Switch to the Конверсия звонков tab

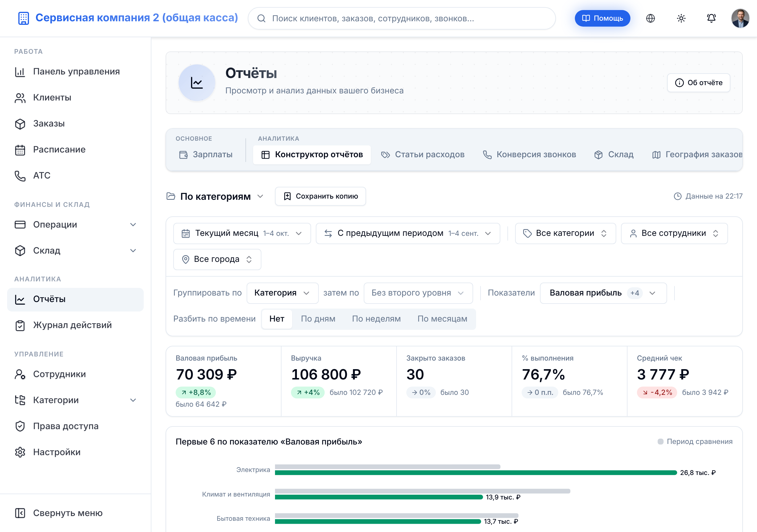click(529, 155)
